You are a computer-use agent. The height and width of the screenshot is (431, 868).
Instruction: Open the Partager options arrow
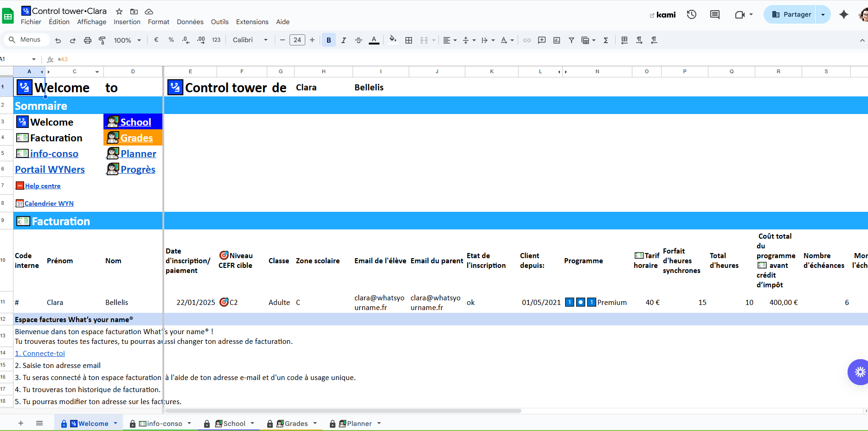823,14
